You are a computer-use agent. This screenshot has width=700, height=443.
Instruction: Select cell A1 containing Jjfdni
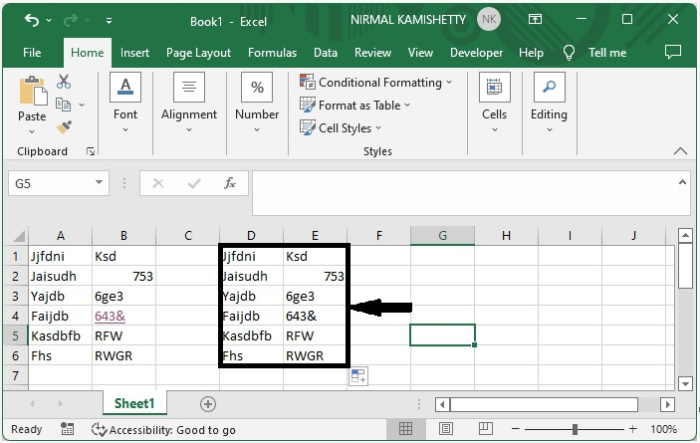tap(60, 256)
